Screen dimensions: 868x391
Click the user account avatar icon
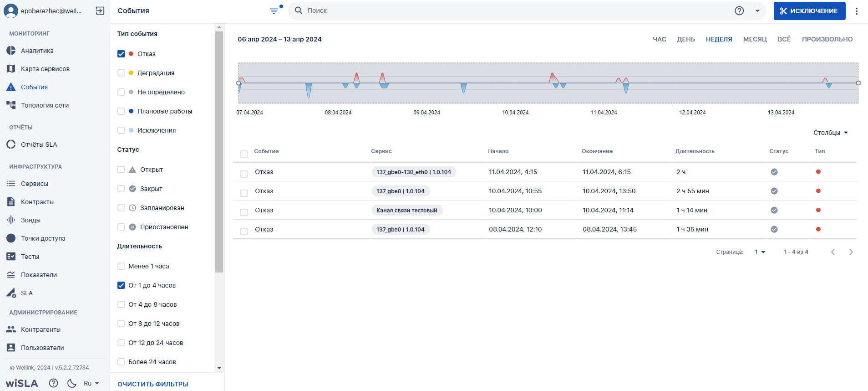tap(11, 11)
